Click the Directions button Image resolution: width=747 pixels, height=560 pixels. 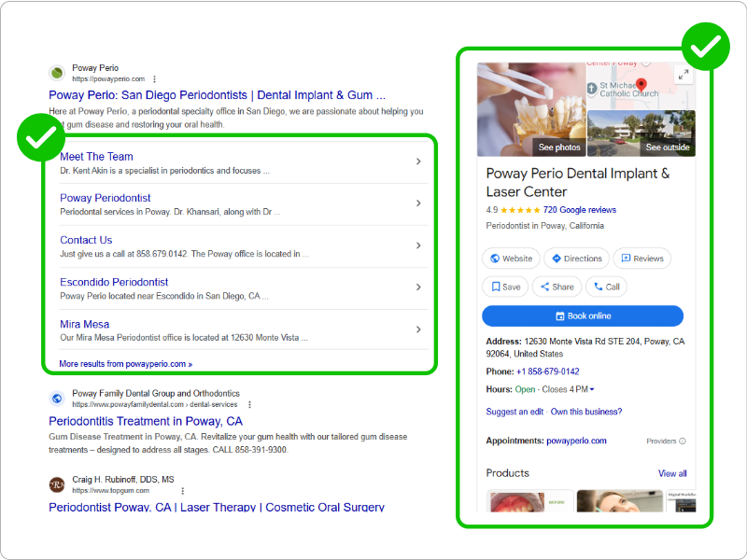(576, 259)
